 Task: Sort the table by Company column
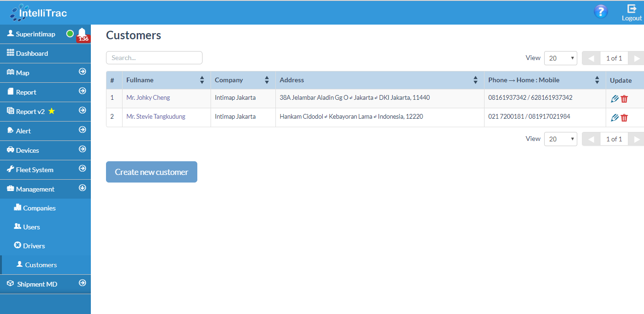pos(267,80)
